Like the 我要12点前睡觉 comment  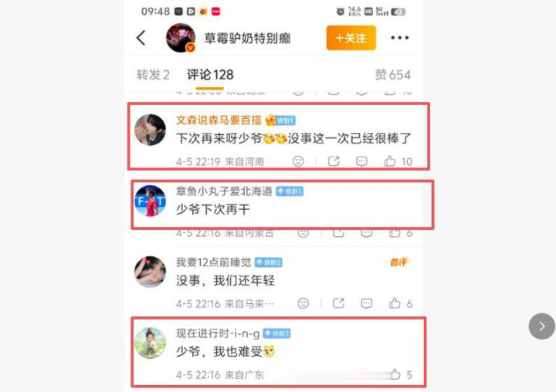[395, 303]
